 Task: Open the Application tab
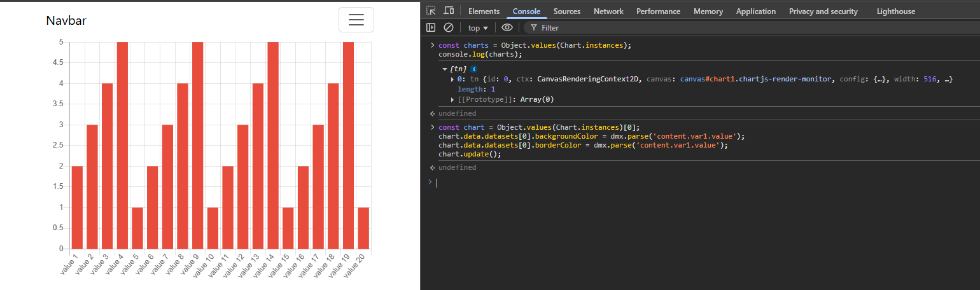pyautogui.click(x=756, y=11)
